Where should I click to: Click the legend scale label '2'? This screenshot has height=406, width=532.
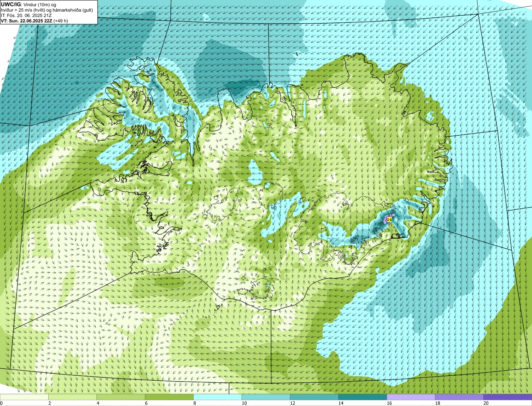tap(49, 403)
